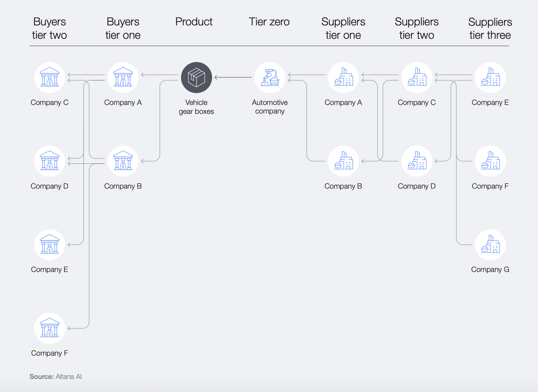Image resolution: width=538 pixels, height=392 pixels.
Task: Click Suppliers tier two Company C factory icon
Action: pos(417,78)
